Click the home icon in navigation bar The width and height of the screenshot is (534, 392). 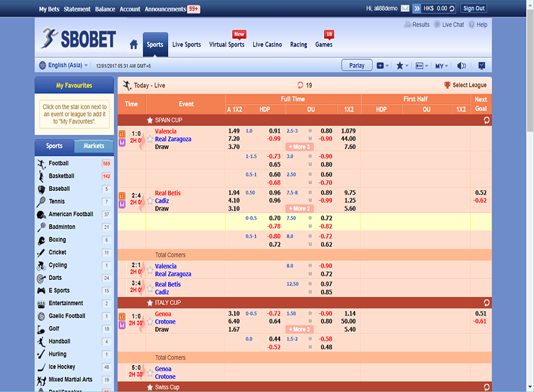pyautogui.click(x=134, y=45)
